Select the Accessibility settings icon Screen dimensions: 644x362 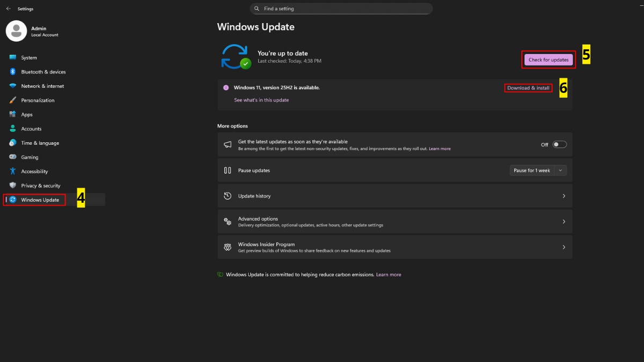[13, 171]
